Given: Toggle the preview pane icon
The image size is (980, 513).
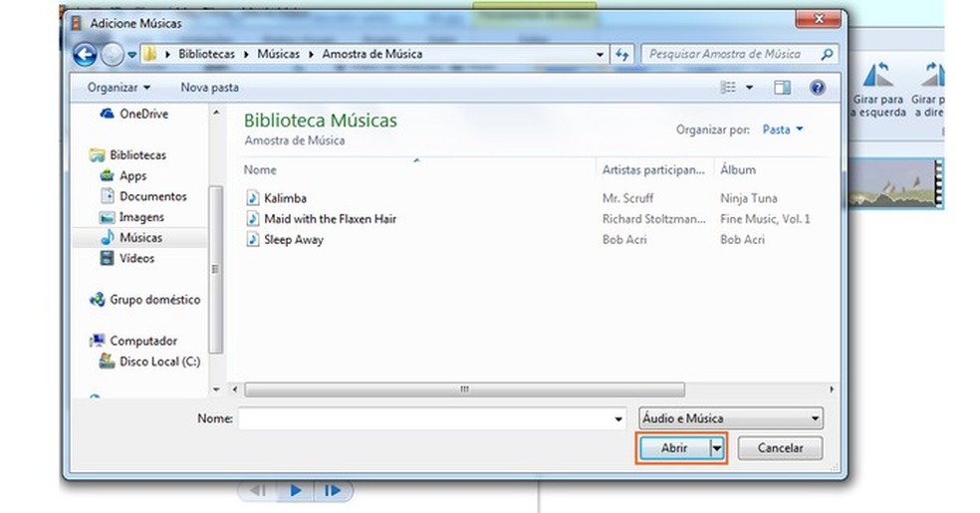Looking at the screenshot, I should (782, 88).
